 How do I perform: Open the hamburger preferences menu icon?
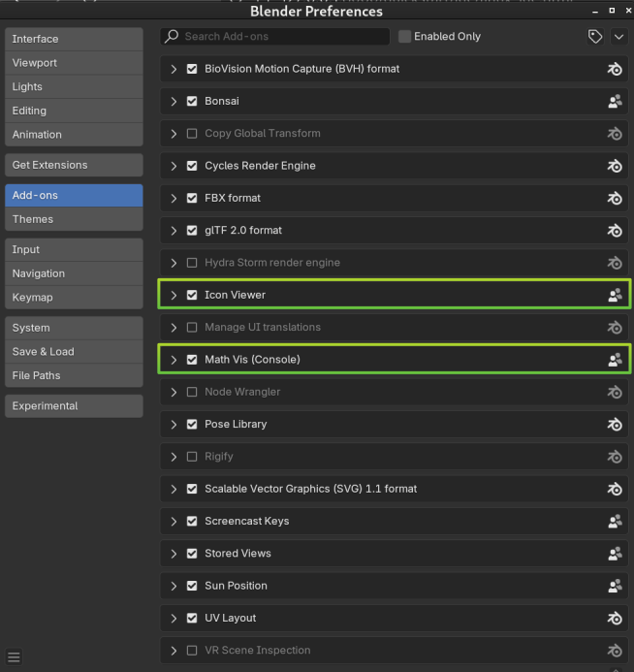14,656
